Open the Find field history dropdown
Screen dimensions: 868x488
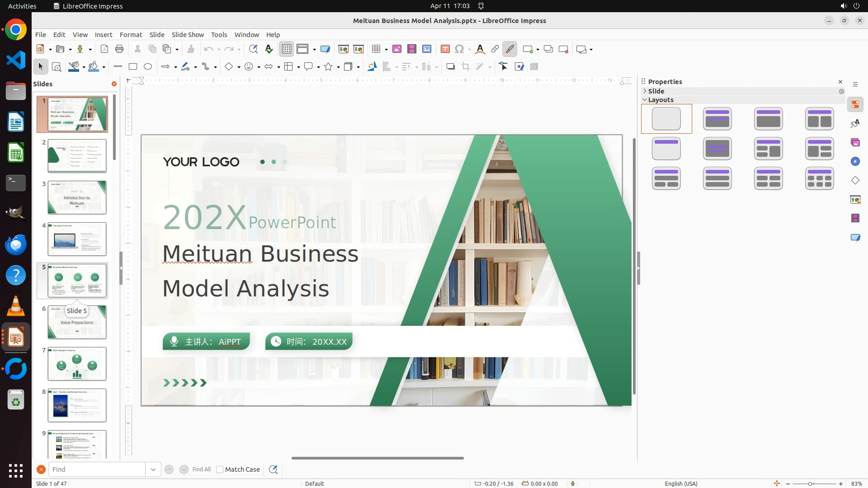[x=153, y=469]
